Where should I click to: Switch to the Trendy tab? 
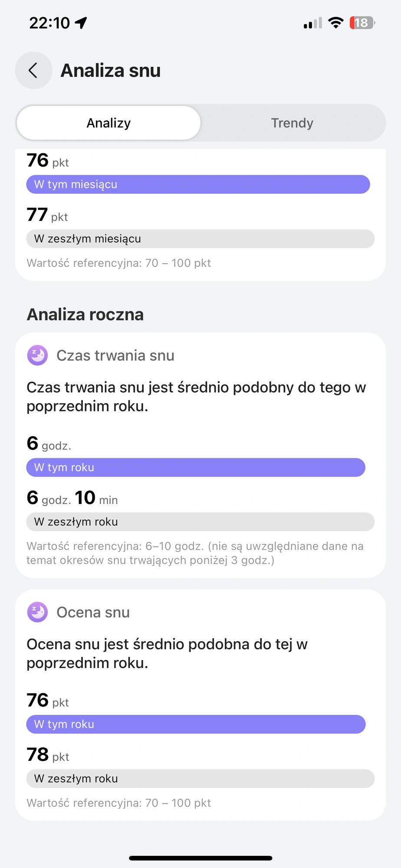coord(292,123)
